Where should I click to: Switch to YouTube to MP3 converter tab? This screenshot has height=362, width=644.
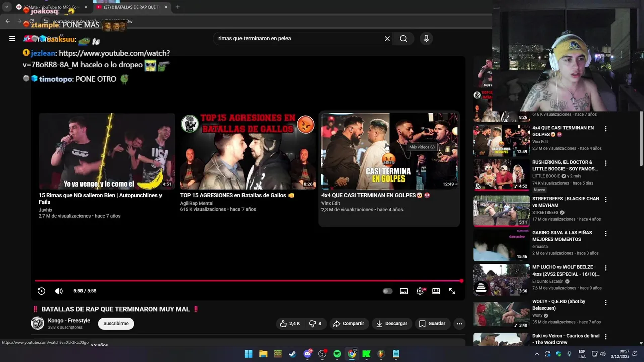coord(51,7)
